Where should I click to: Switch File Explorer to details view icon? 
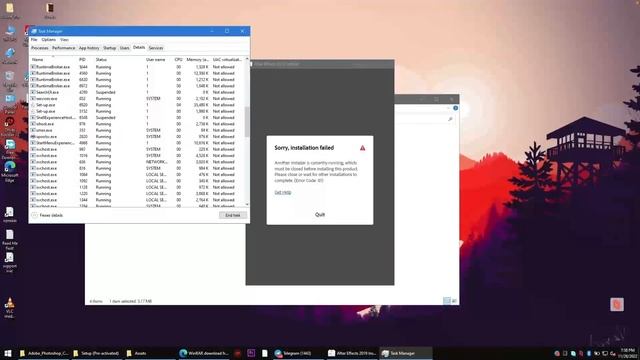click(x=447, y=301)
